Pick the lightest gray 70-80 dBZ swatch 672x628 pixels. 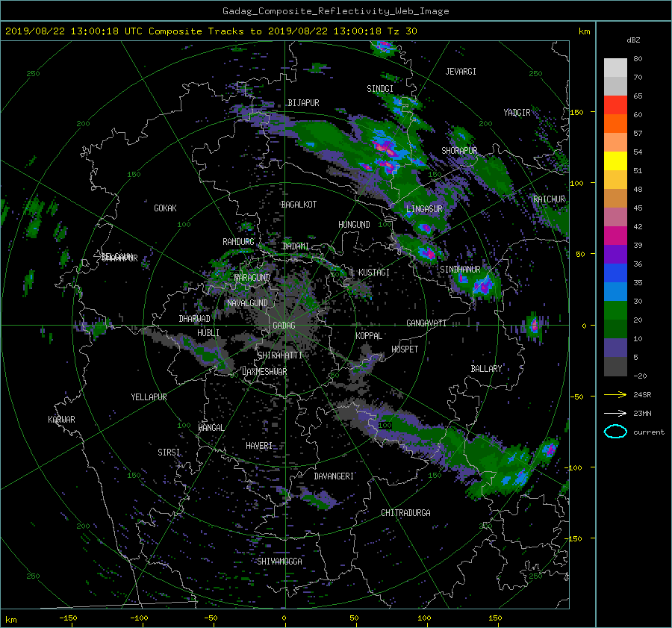tap(615, 67)
